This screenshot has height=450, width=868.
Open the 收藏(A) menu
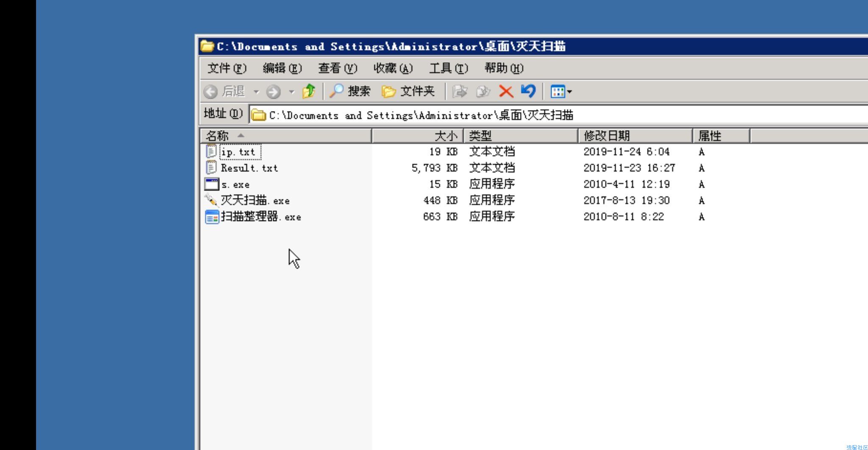point(393,68)
